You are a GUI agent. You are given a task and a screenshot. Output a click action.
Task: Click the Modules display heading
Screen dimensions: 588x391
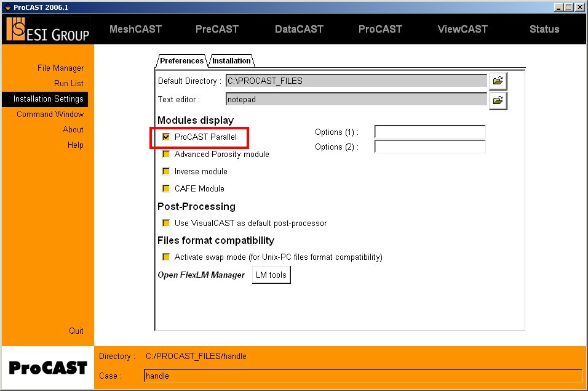[196, 121]
